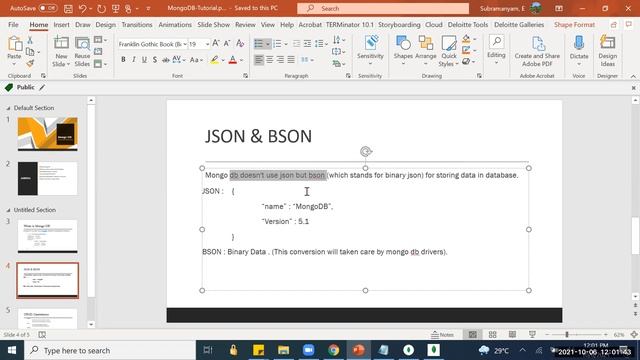Click the Undo arrow icon
The height and width of the screenshot is (360, 640).
82,8
